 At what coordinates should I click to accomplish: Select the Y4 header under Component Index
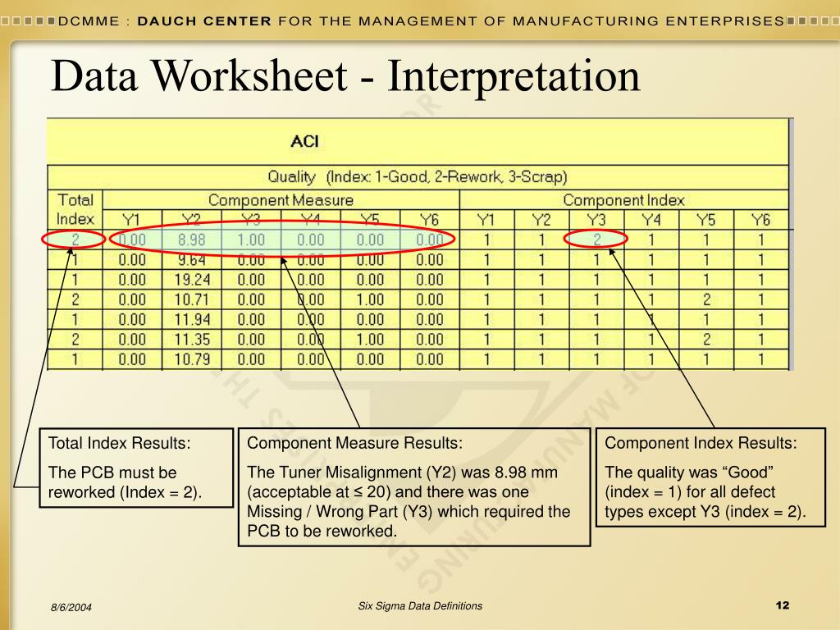(x=651, y=220)
